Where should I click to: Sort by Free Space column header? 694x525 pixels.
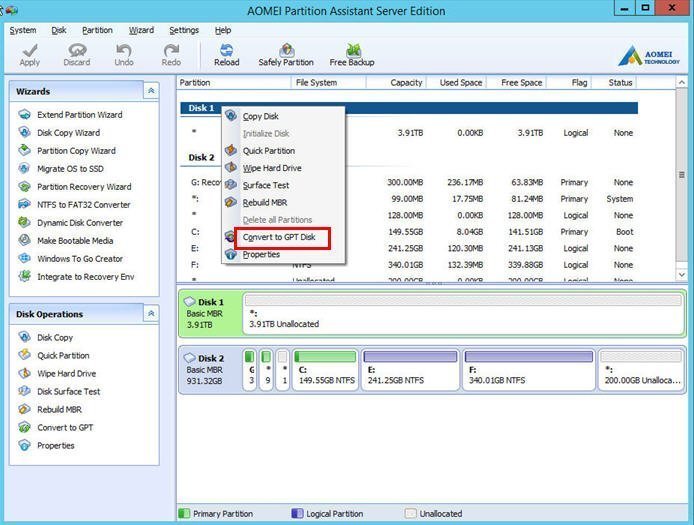click(x=517, y=83)
